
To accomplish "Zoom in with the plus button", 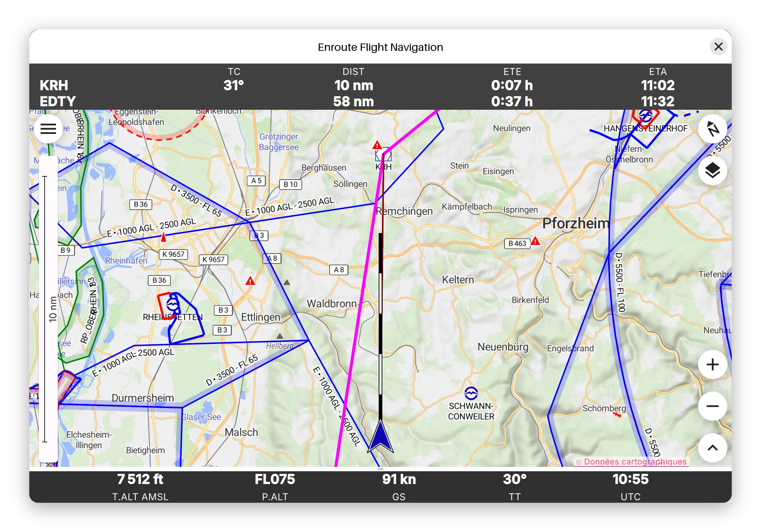I will coord(712,364).
